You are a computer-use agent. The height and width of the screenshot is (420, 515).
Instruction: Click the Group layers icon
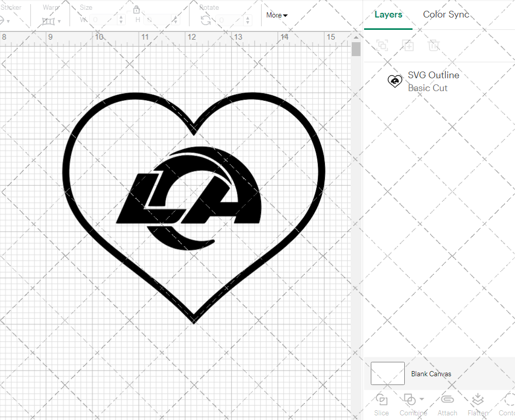click(x=382, y=45)
